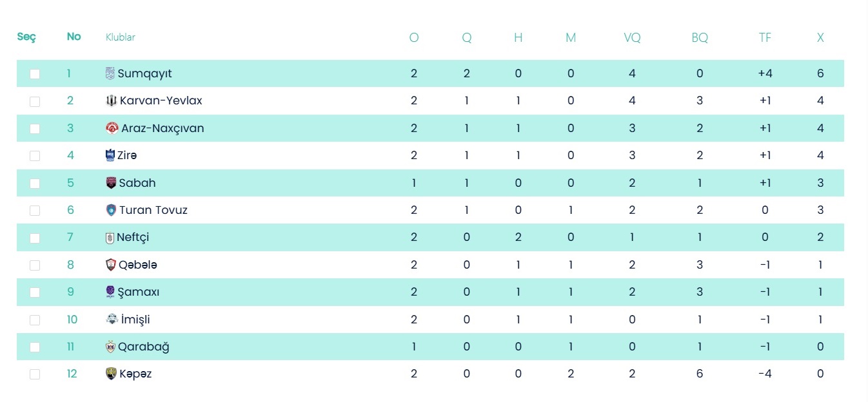
Task: Click the Klublar column header
Action: (x=121, y=37)
